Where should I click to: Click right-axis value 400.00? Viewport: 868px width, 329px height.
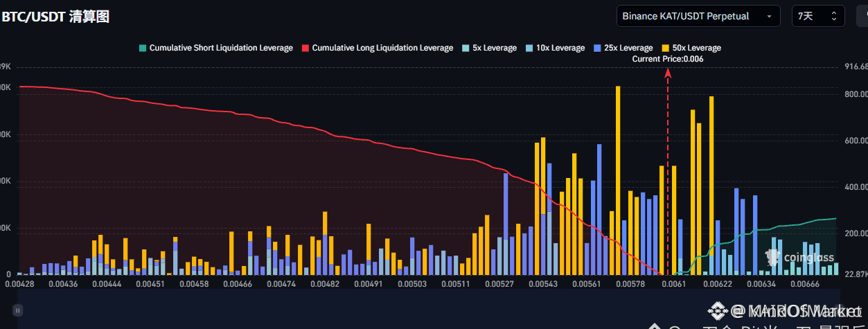[x=856, y=187]
